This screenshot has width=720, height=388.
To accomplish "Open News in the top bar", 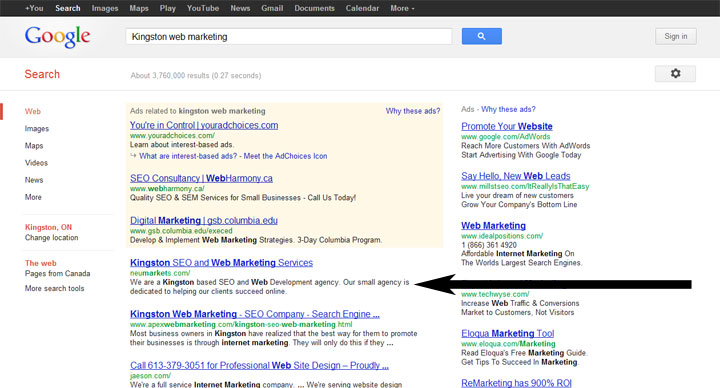I will pyautogui.click(x=240, y=8).
